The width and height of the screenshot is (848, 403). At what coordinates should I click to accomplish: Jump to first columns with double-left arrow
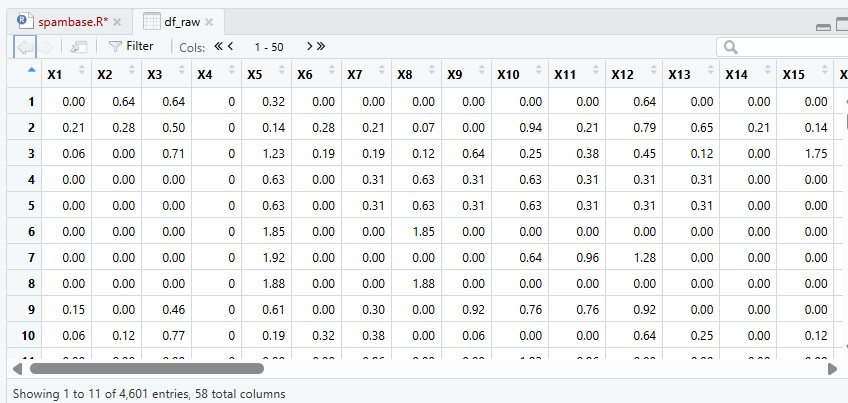pos(218,47)
